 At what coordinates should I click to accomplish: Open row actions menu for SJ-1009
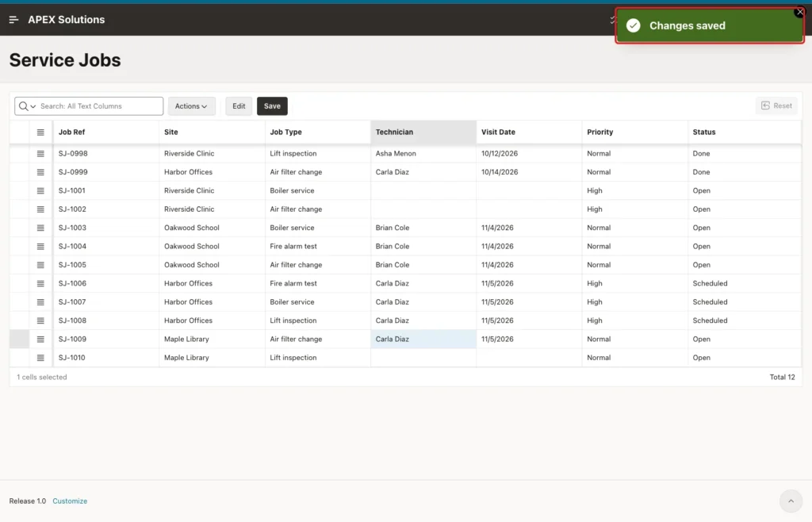coord(40,340)
